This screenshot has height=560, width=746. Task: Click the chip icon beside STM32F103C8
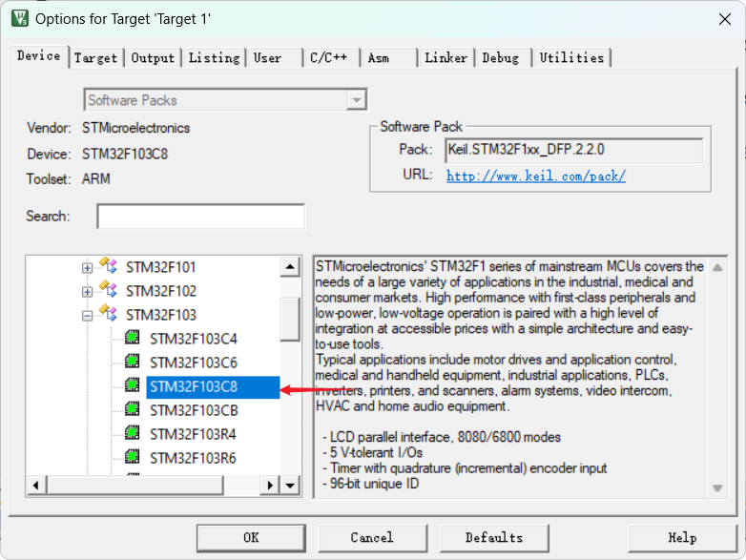[x=133, y=385]
